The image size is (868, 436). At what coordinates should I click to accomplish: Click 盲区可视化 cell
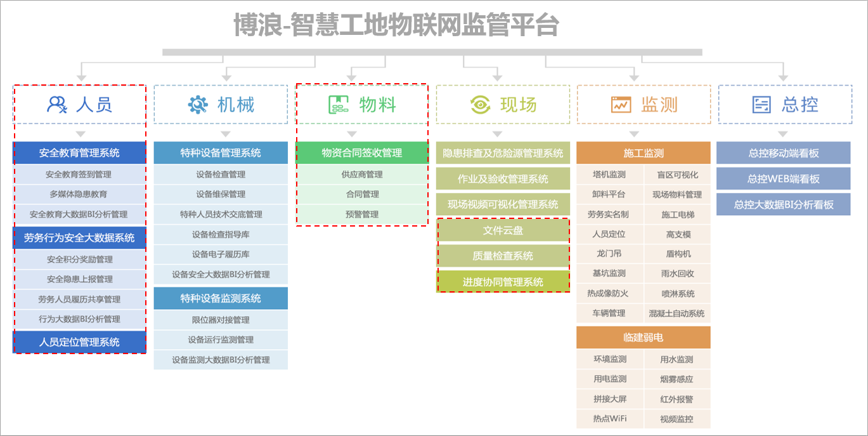click(x=677, y=175)
